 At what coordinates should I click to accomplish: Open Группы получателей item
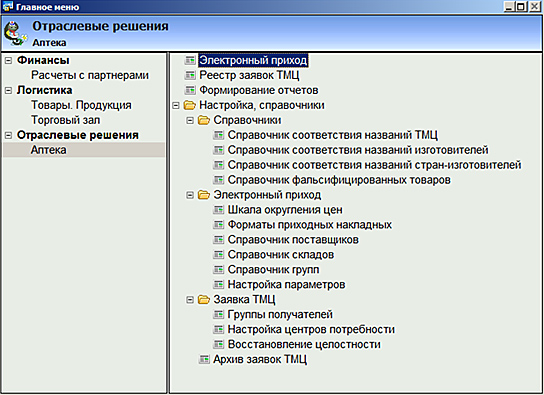(280, 314)
